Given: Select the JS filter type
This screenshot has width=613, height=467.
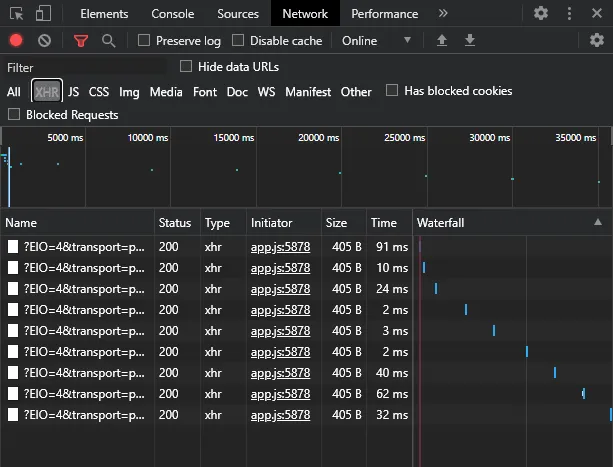Looking at the screenshot, I should [x=73, y=92].
